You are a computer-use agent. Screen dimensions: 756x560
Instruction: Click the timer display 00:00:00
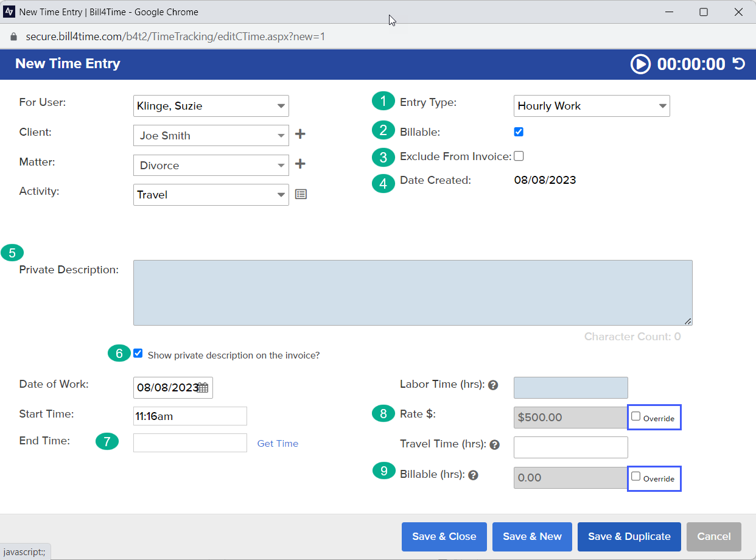(x=691, y=64)
